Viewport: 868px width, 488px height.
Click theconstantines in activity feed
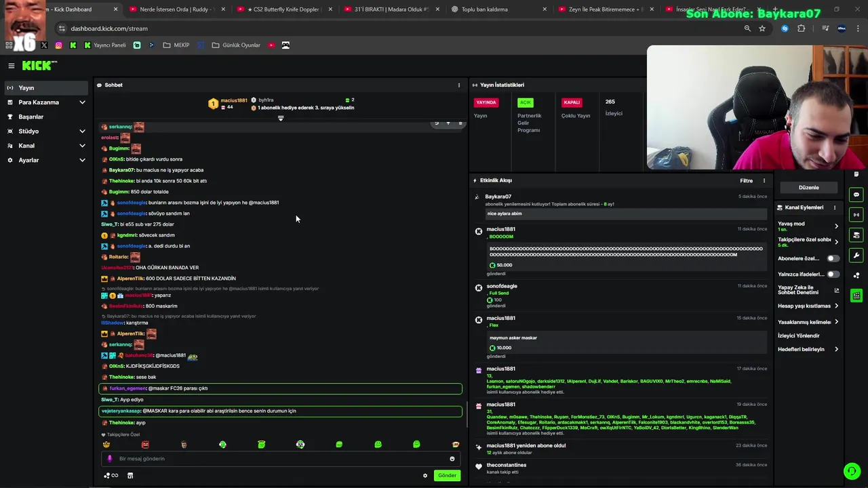(x=507, y=465)
